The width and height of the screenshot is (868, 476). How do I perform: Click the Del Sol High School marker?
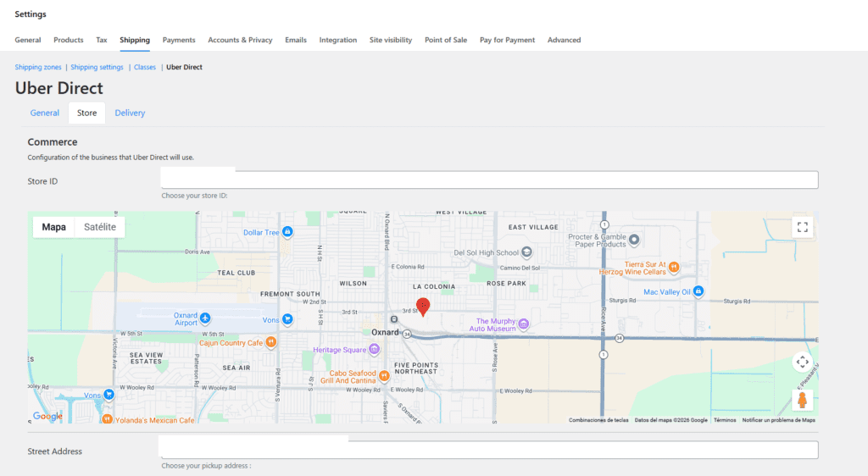[x=526, y=252]
